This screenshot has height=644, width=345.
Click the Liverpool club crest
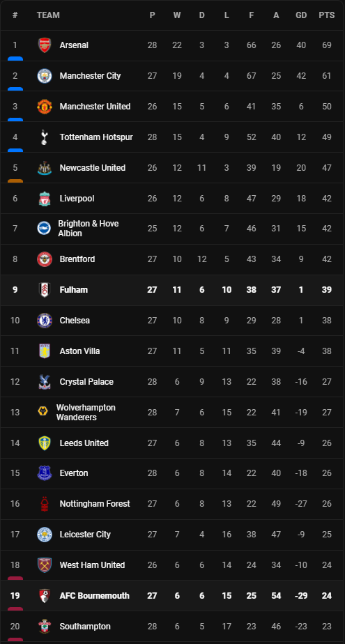pos(45,199)
